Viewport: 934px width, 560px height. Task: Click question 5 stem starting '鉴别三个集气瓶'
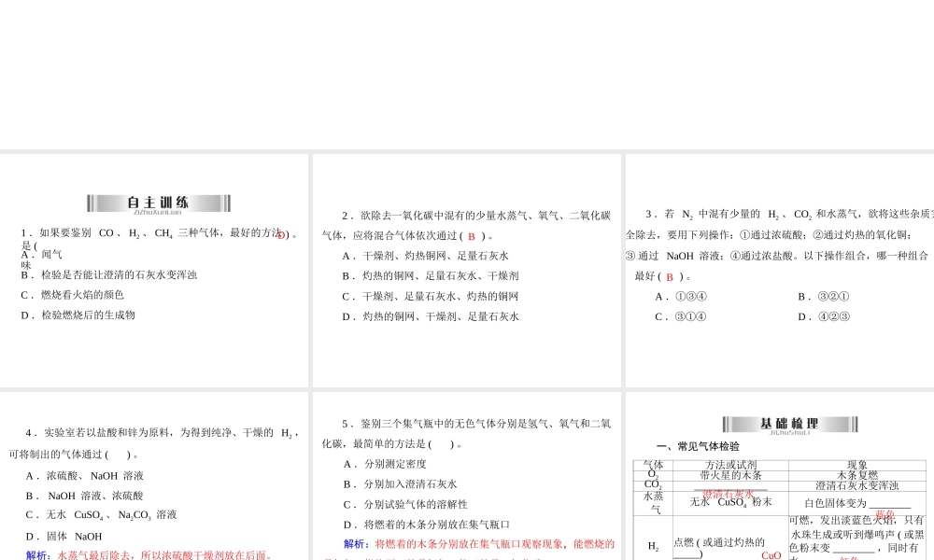coord(466,434)
